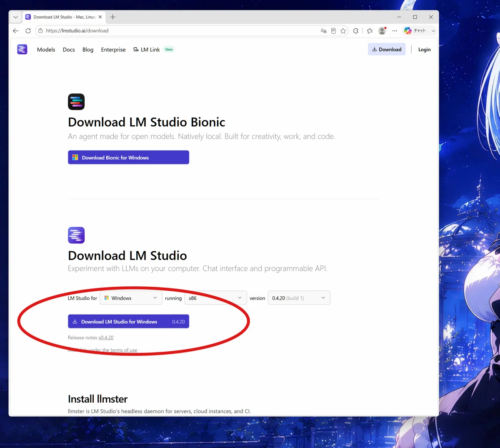Click the "Experiment with LLMs" subtitle text
The width and height of the screenshot is (500, 448).
pyautogui.click(x=197, y=269)
